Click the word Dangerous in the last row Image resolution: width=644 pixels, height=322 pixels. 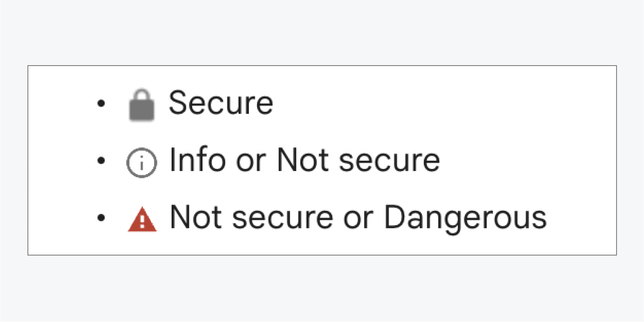[x=465, y=218]
